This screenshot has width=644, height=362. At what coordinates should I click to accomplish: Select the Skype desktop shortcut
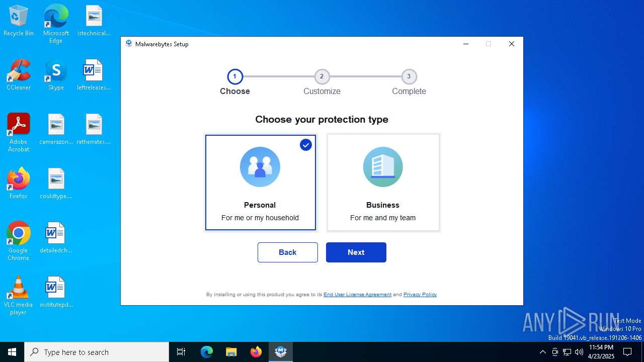[56, 75]
